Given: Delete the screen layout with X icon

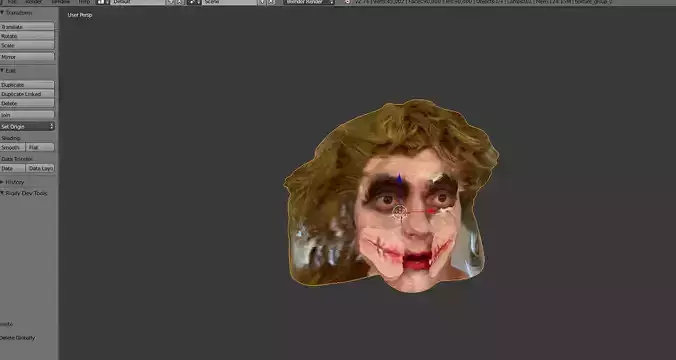Looking at the screenshot, I should pyautogui.click(x=180, y=2).
